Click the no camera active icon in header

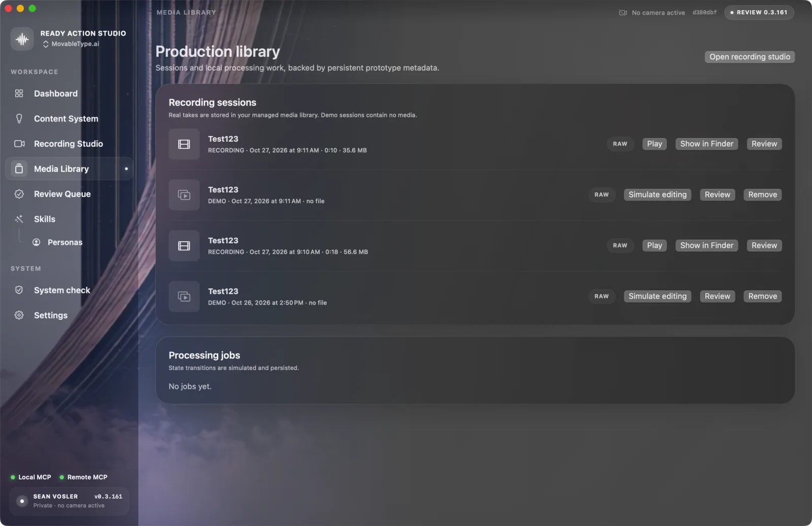(x=623, y=13)
